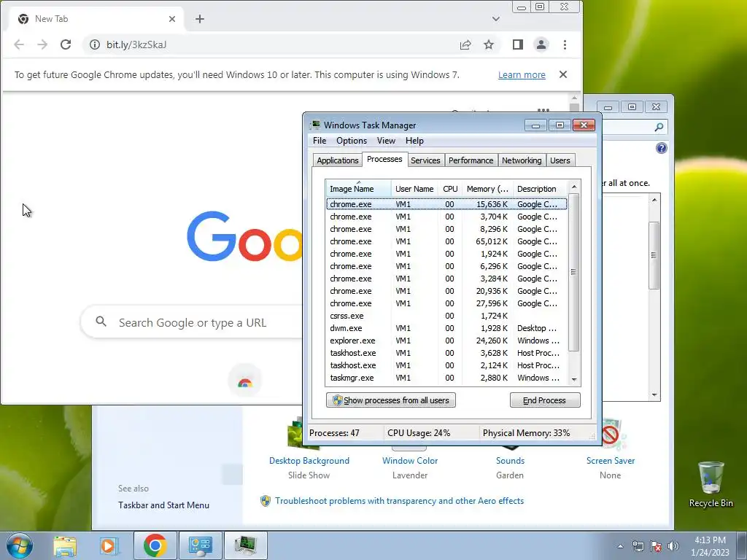Open a new Chrome tab with plus
Viewport: 747px width, 560px height.
[200, 19]
